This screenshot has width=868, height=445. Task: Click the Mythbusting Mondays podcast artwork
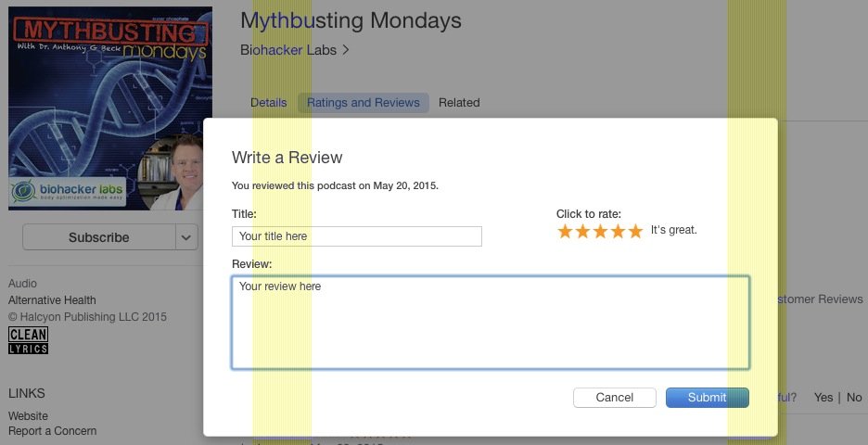(110, 108)
